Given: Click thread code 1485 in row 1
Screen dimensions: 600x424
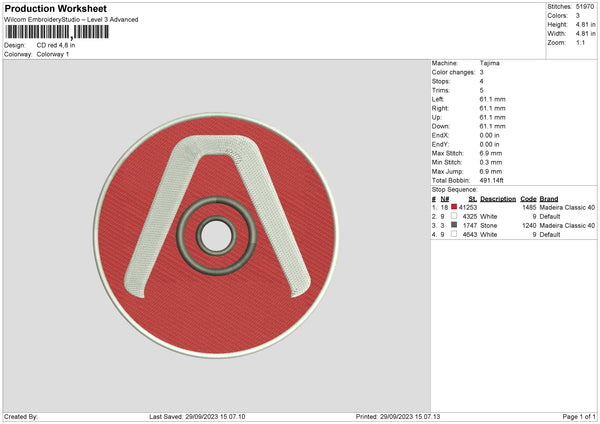Looking at the screenshot, I should (x=529, y=207).
